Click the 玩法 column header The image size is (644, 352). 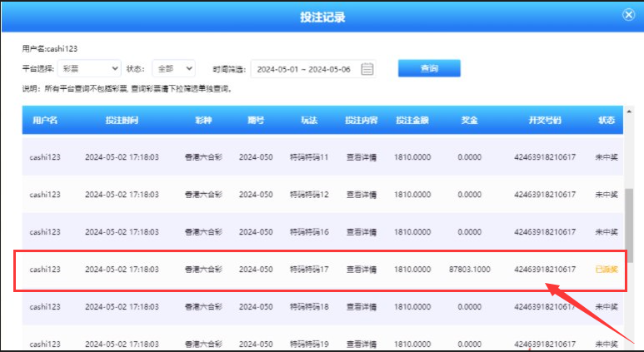(308, 121)
